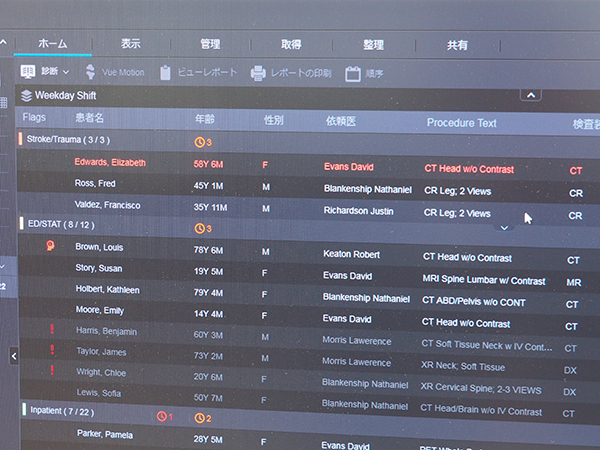The height and width of the screenshot is (450, 600).
Task: Collapse the Weekday Shift panel with chevron
Action: click(x=528, y=95)
